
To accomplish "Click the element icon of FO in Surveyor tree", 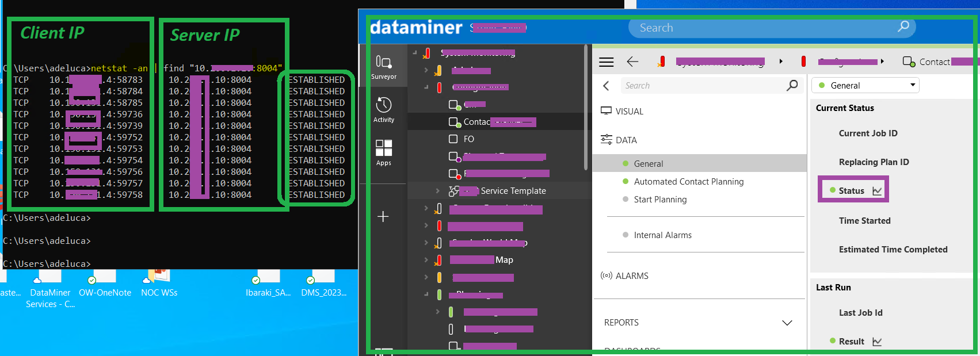I will tap(453, 139).
